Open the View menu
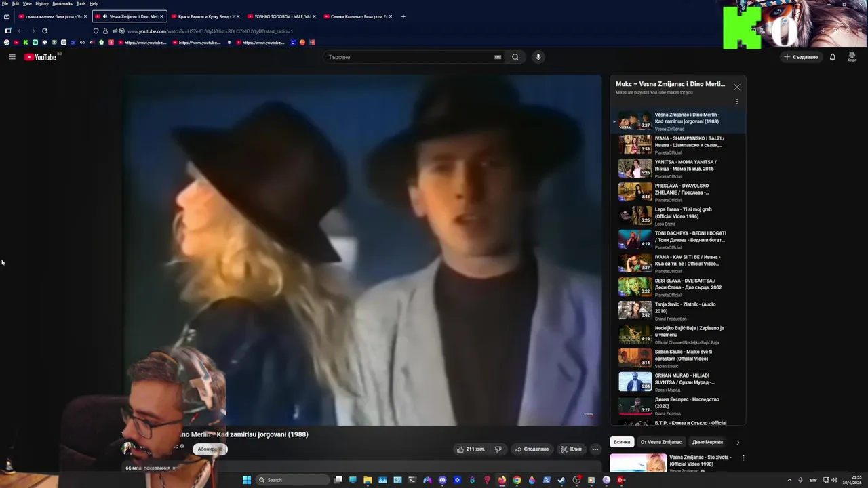Screen dimensions: 868x488 27,3
